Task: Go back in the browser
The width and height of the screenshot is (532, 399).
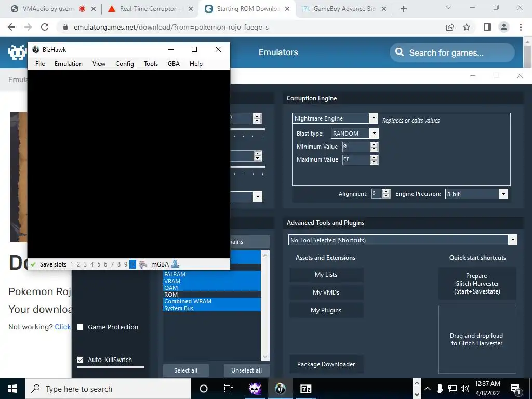Action: click(11, 27)
